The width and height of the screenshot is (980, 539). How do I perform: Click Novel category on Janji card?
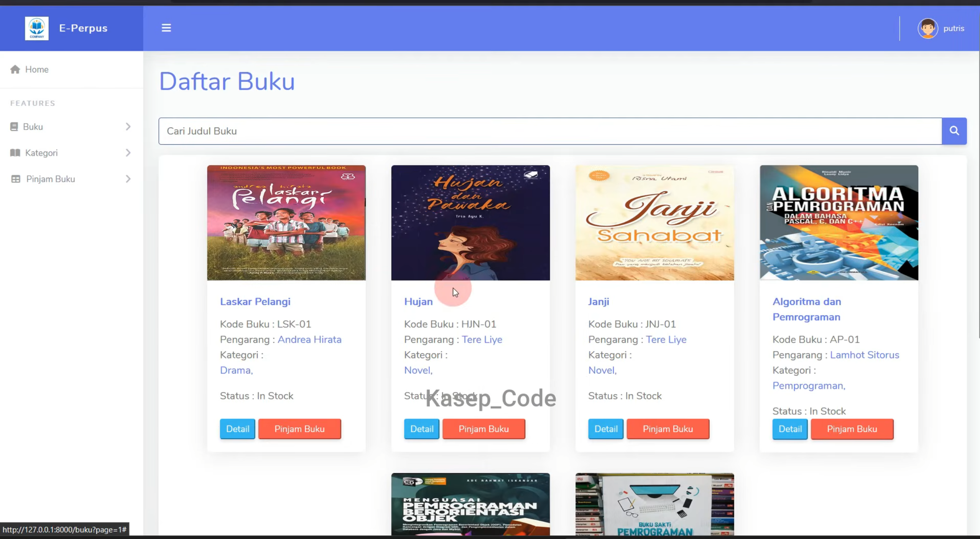click(x=602, y=370)
